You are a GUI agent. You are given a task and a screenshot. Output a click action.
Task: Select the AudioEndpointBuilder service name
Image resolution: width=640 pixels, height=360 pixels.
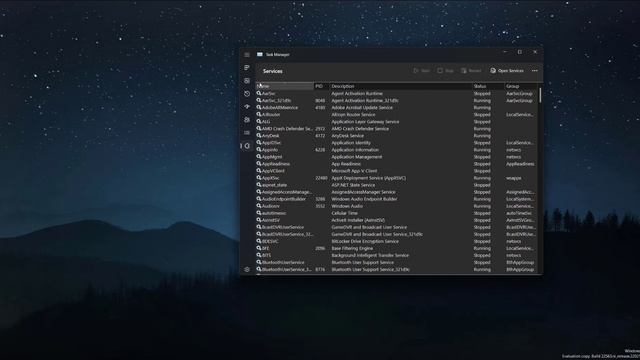(284, 199)
